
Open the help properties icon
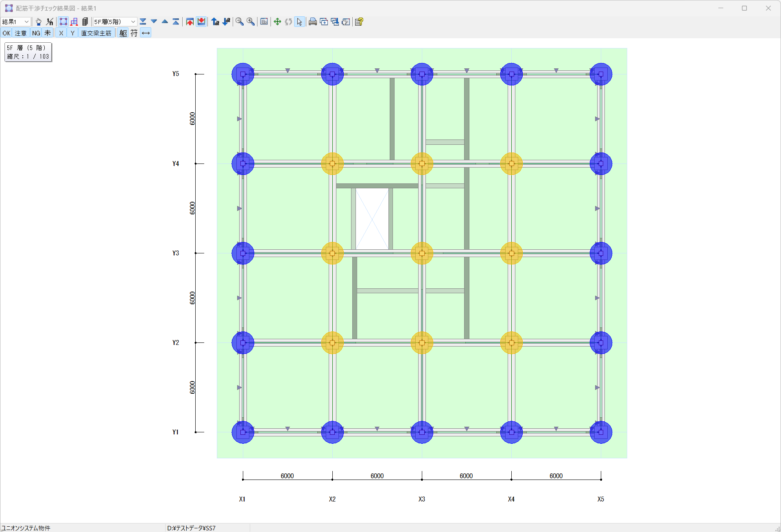point(359,22)
